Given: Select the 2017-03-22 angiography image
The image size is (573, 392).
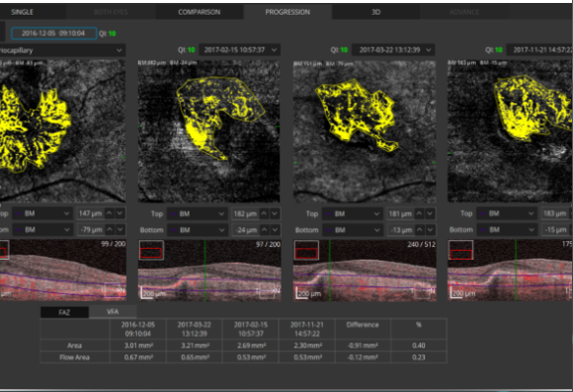Looking at the screenshot, I should [365, 131].
